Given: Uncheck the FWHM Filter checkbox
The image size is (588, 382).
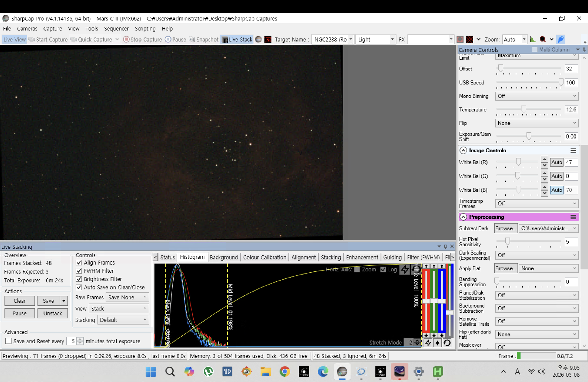Looking at the screenshot, I should [x=79, y=271].
